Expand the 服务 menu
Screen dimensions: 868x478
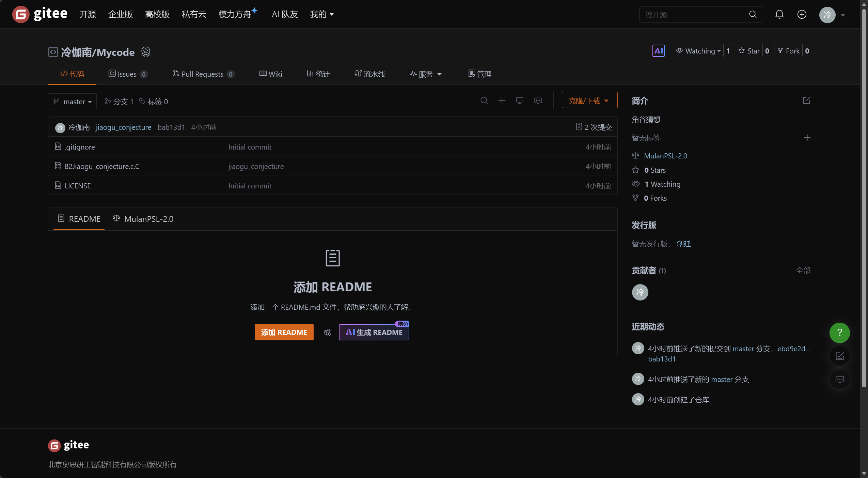[x=426, y=74]
